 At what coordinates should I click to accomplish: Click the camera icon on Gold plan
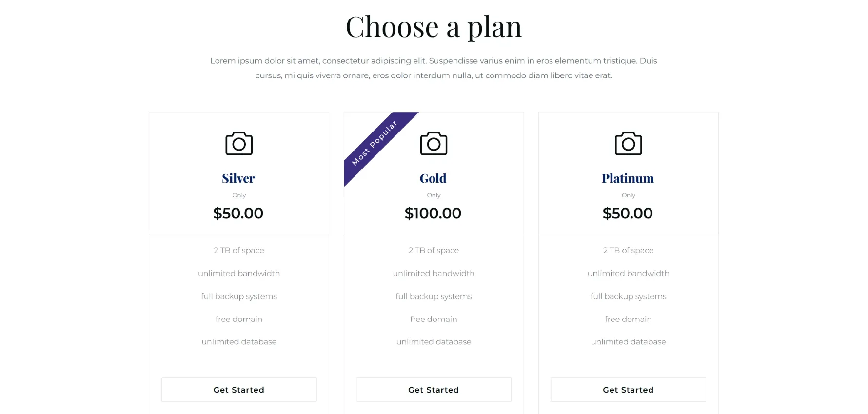(434, 143)
